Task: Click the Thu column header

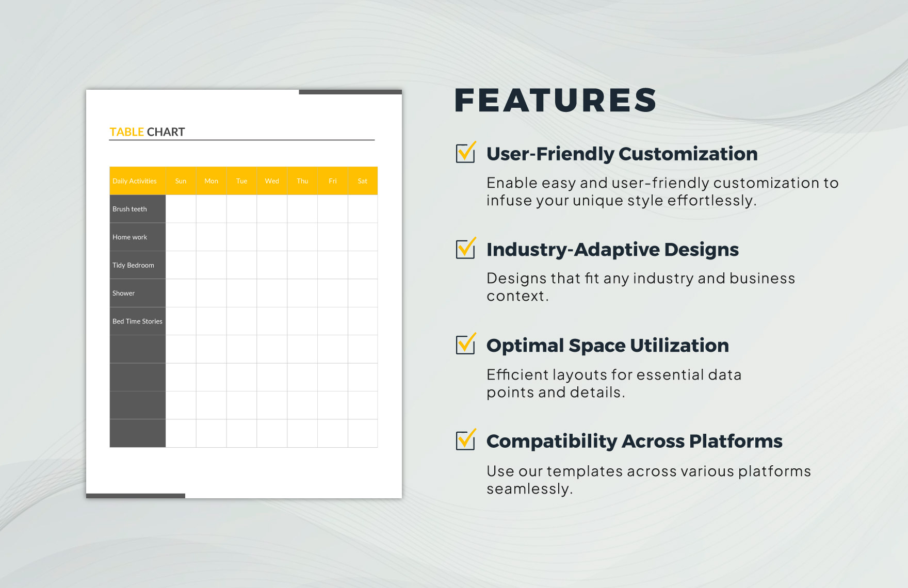Action: [302, 181]
